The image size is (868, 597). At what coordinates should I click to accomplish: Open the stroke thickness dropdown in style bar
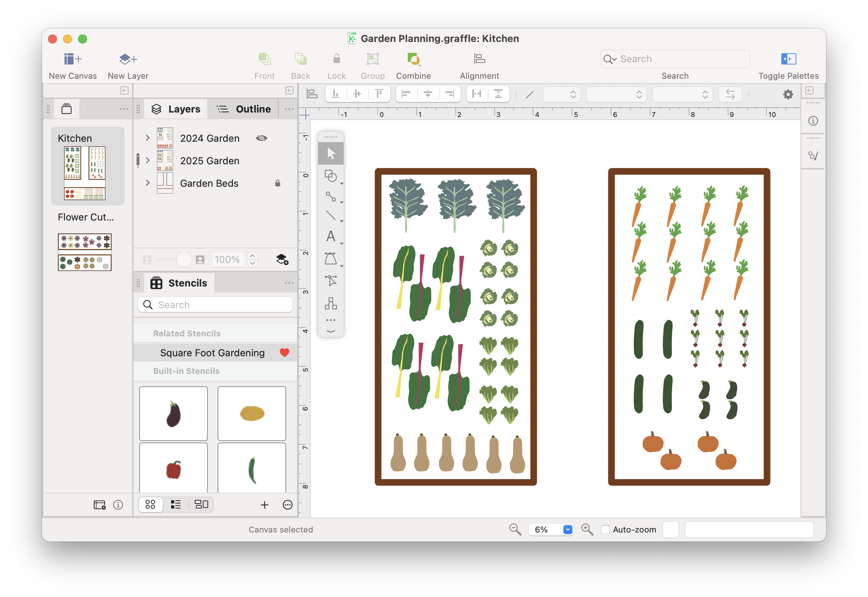pyautogui.click(x=562, y=94)
